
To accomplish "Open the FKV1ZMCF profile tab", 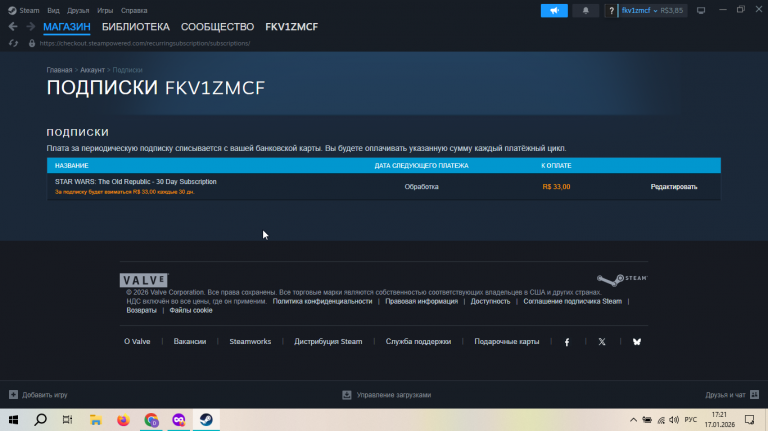I will [291, 27].
